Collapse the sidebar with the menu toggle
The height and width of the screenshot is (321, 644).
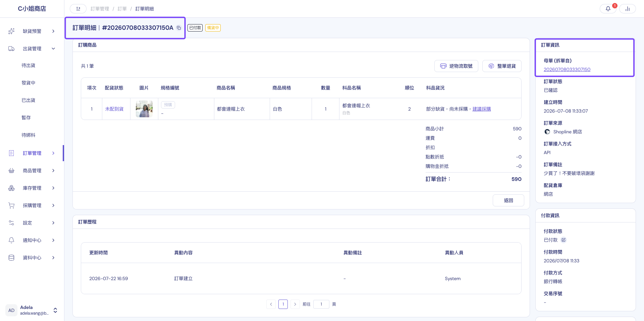pyautogui.click(x=78, y=9)
